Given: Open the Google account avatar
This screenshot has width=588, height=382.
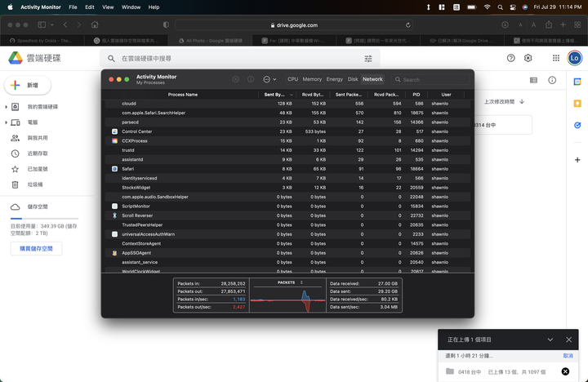Looking at the screenshot, I should (x=574, y=58).
